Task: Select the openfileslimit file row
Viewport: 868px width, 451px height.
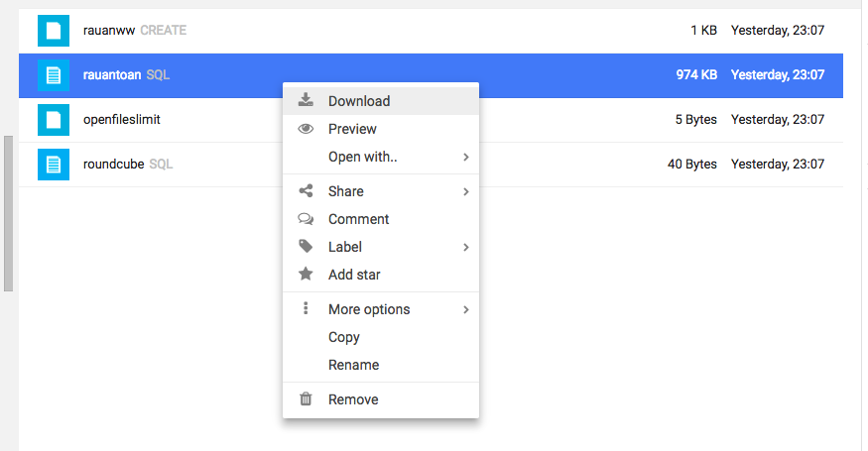Action: coord(431,120)
